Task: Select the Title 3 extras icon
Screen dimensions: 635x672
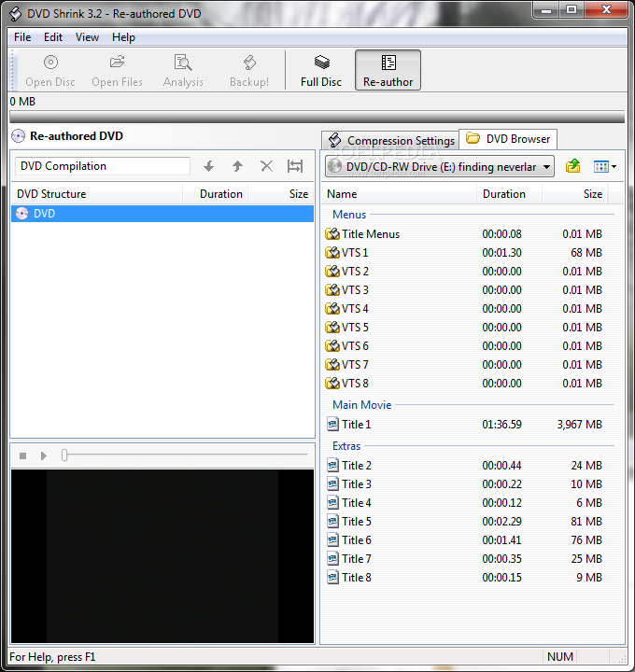Action: tap(332, 484)
